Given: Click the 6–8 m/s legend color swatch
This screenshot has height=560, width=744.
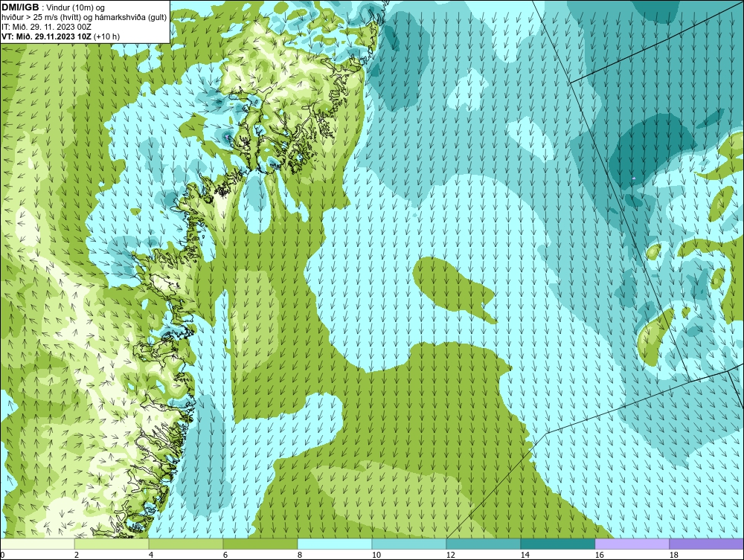Looking at the screenshot, I should 260,544.
